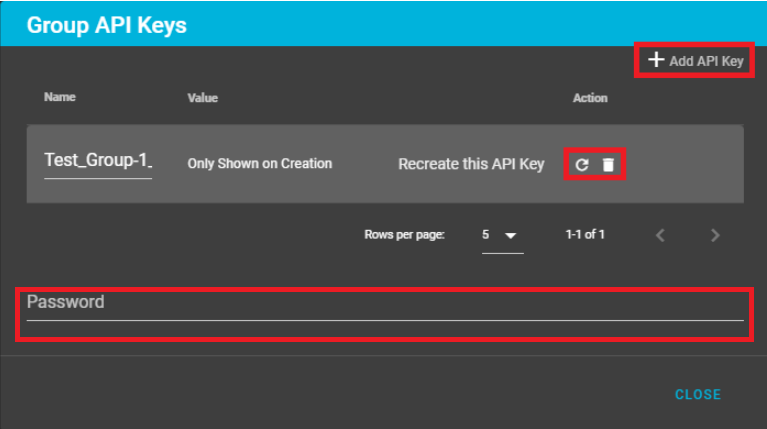Click the Value column header
The width and height of the screenshot is (767, 429).
pyautogui.click(x=203, y=98)
